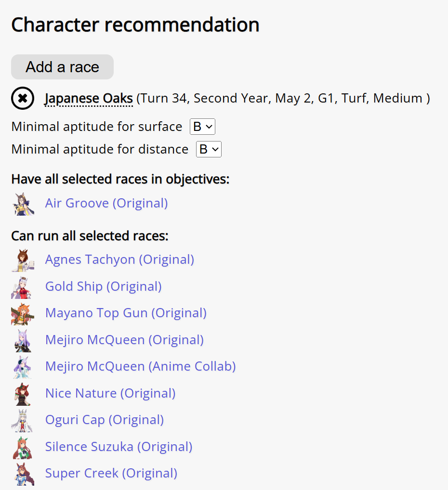Viewport: 448px width, 490px height.
Task: Click Gold Ship portrait icon
Action: pyautogui.click(x=23, y=287)
